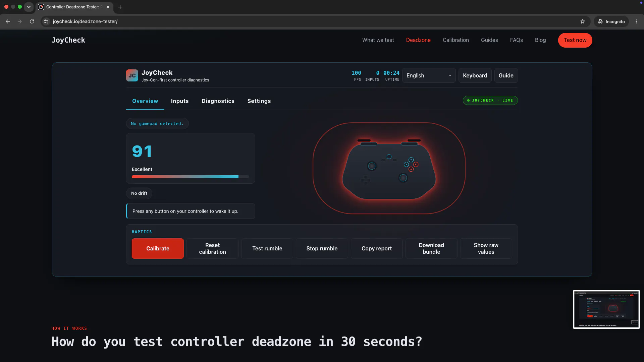644x362 pixels.
Task: Switch to the Inputs tab
Action: 180,101
